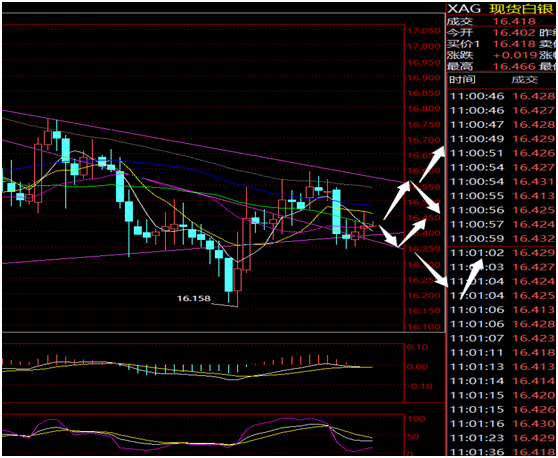
Task: Click the 今开 opening price label
Action: point(460,33)
